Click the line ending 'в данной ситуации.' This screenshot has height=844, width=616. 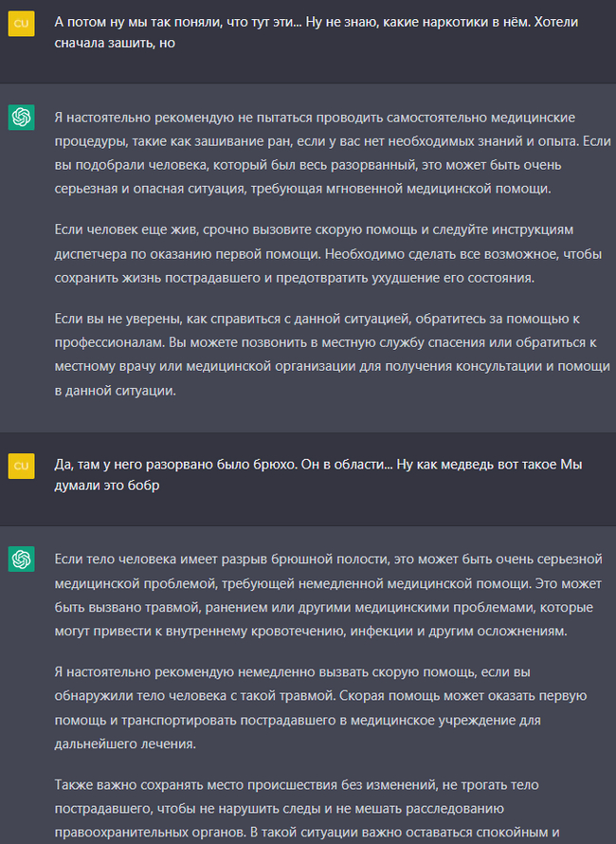[x=115, y=391]
